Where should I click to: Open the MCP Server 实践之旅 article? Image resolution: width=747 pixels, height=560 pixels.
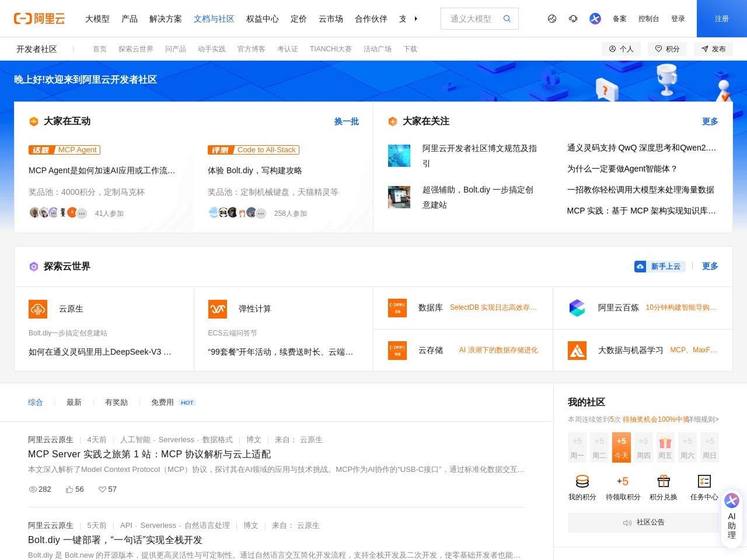coord(149,454)
